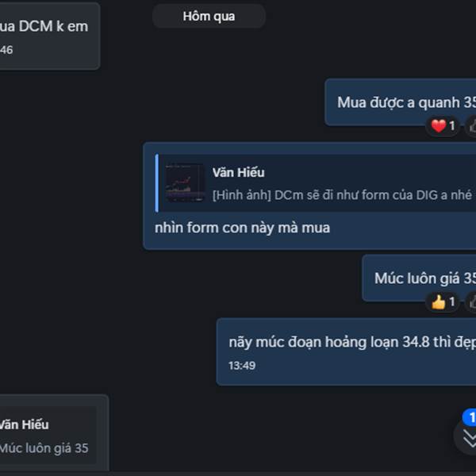The height and width of the screenshot is (476, 476).
Task: Click the like button beside the heart reaction
Action: [x=471, y=125]
